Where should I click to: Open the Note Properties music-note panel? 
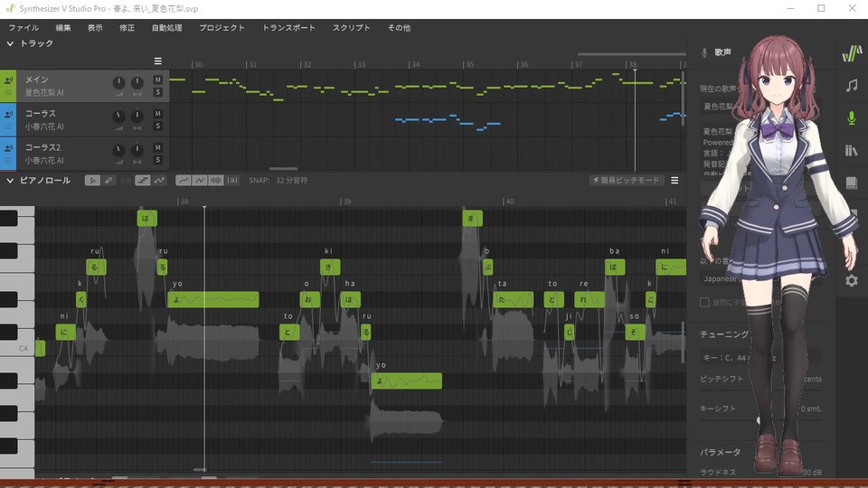coord(852,86)
